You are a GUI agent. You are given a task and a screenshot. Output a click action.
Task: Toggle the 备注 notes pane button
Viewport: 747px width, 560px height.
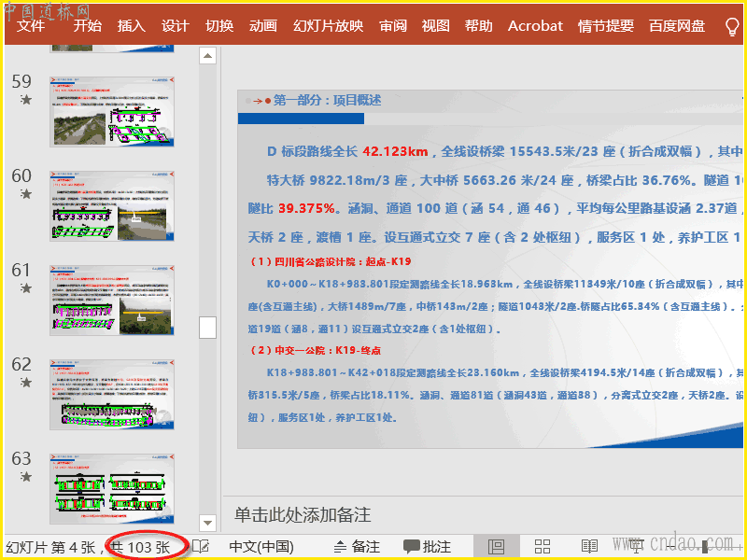tap(357, 547)
